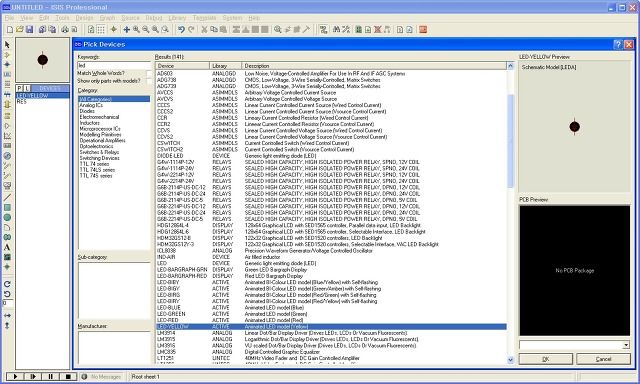
Task: Click the Redo arrow in toolbar
Action: point(191,29)
